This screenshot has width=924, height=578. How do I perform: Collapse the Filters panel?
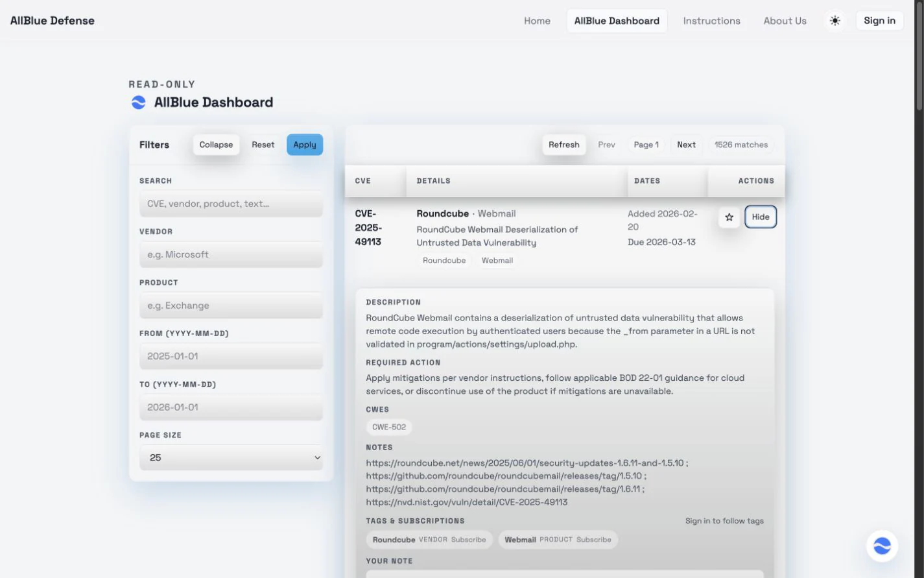[216, 145]
